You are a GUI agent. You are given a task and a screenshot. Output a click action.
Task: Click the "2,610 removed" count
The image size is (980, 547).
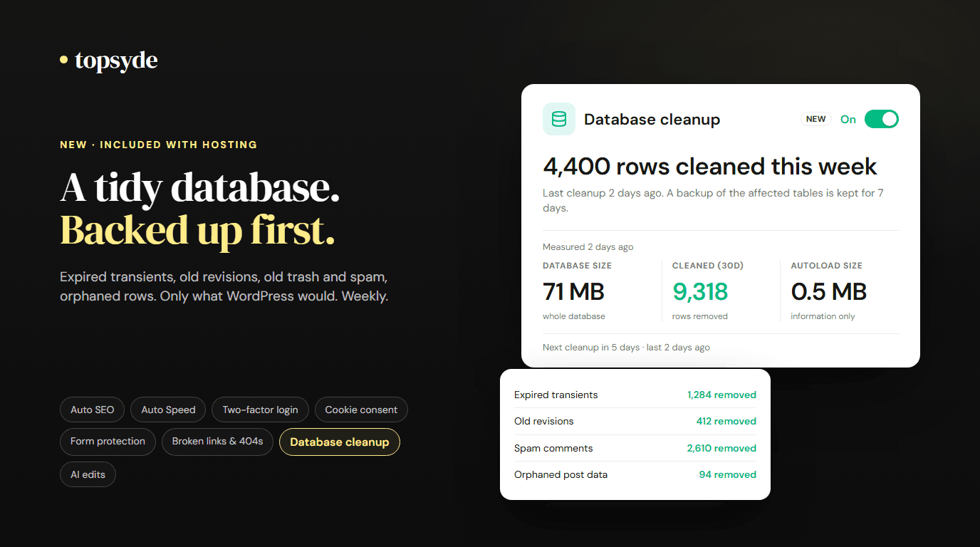[721, 448]
